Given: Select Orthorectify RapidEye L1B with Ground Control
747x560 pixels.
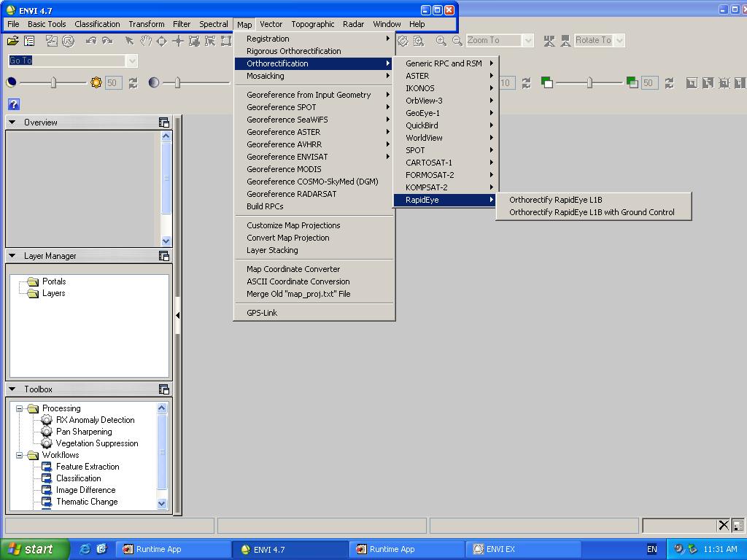Looking at the screenshot, I should [x=593, y=212].
